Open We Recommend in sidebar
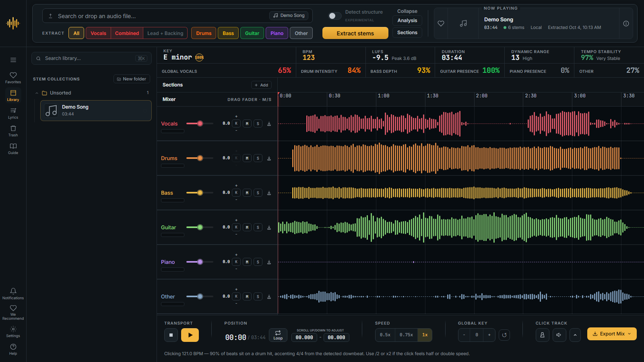 [x=13, y=312]
